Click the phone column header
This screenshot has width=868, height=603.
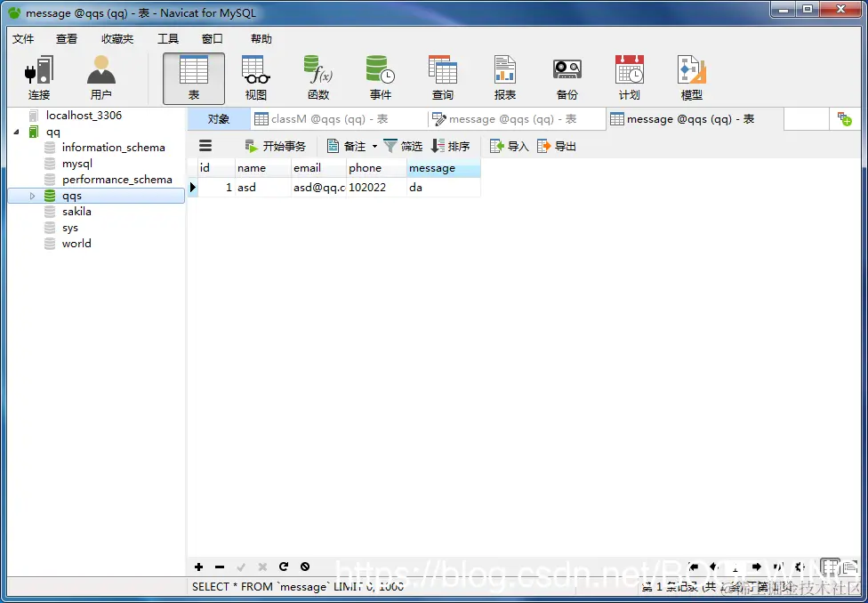click(376, 168)
